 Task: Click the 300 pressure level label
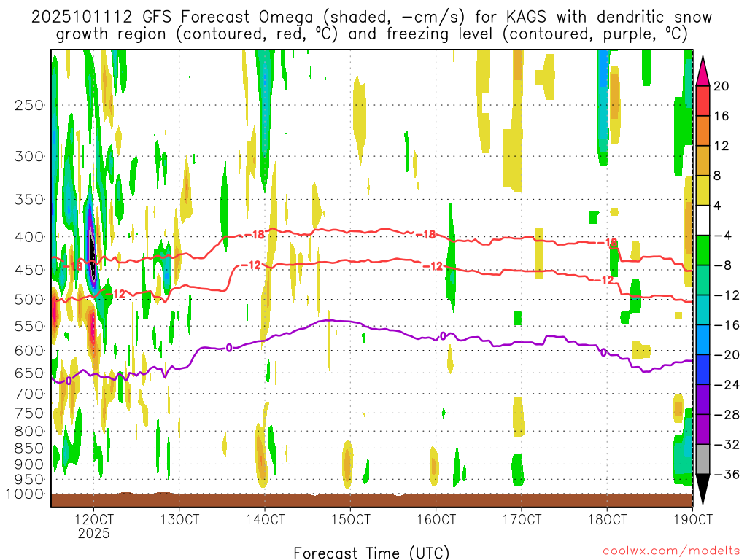29,156
